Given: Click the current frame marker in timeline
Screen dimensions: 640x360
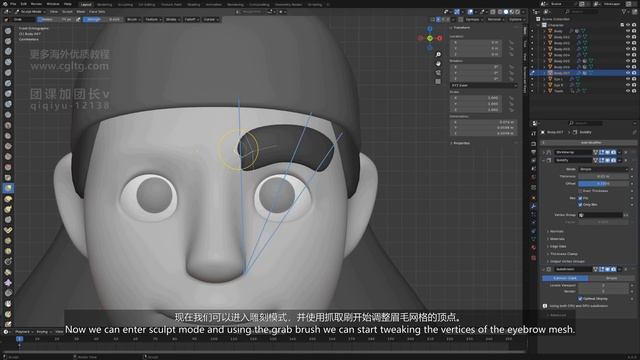Looking at the screenshot, I should click(x=19, y=339).
